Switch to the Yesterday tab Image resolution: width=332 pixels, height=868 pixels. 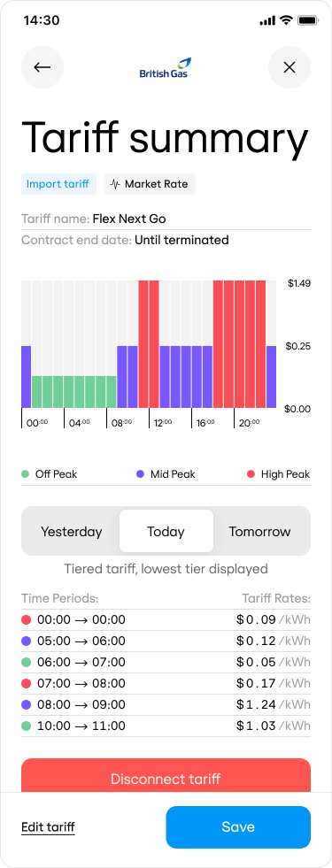[x=72, y=532]
